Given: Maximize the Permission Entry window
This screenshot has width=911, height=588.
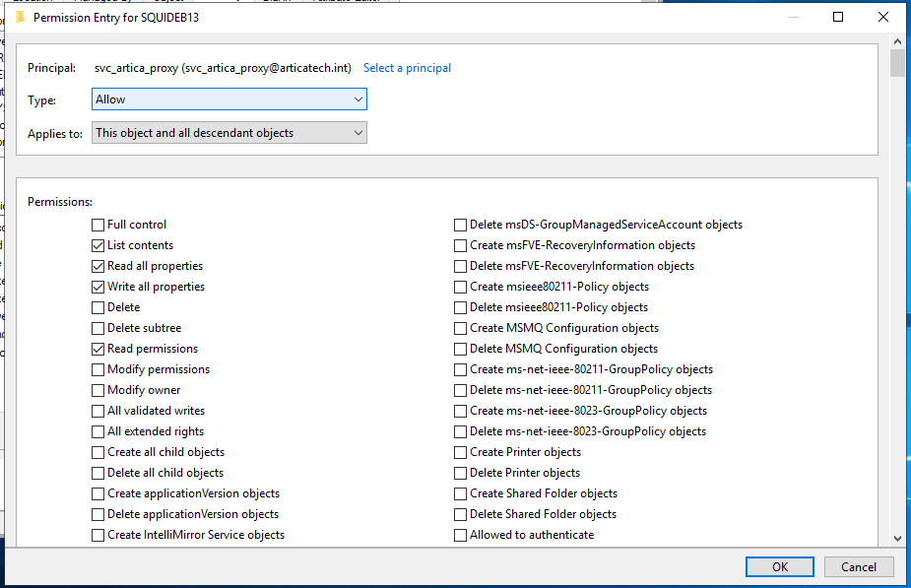Looking at the screenshot, I should (x=838, y=18).
